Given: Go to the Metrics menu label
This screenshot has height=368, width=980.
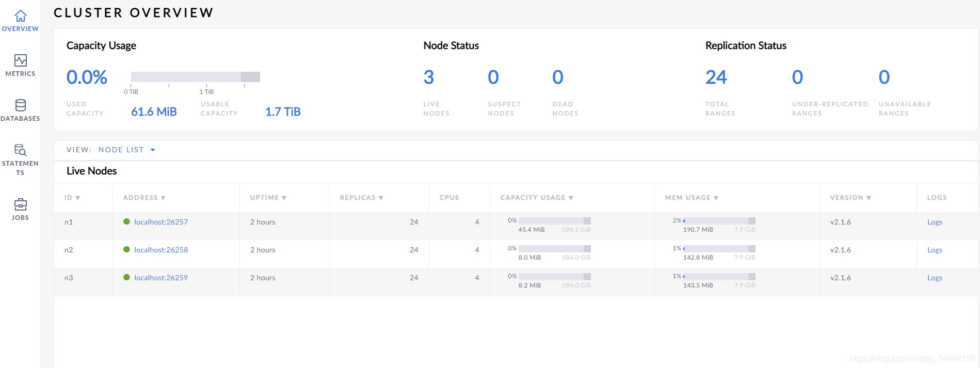Looking at the screenshot, I should 20,74.
